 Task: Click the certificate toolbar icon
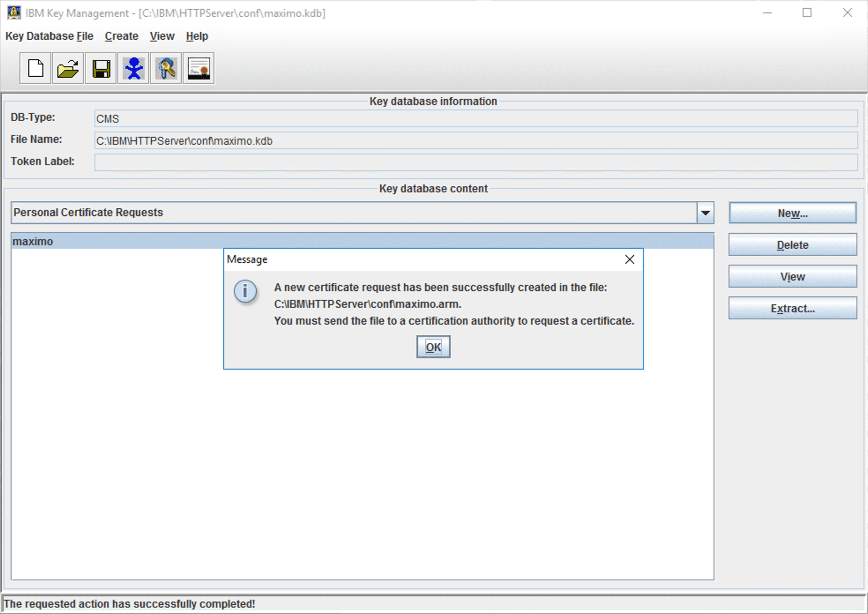[x=198, y=68]
